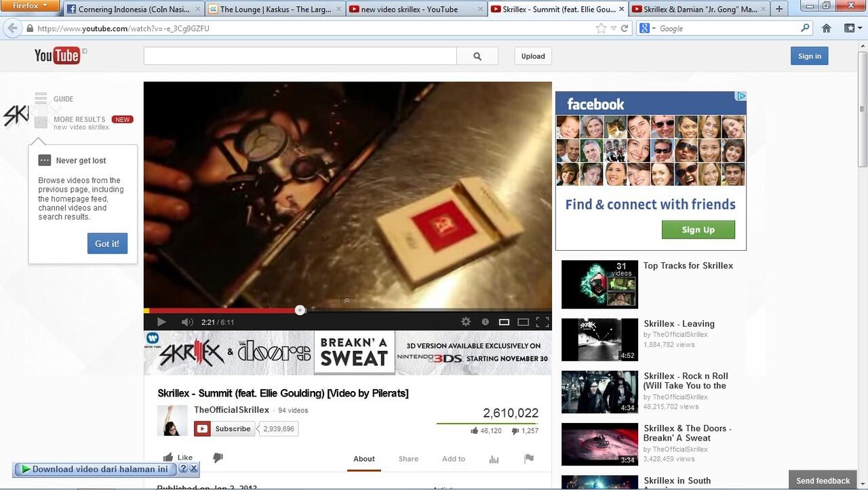Open the Google search engine dropdown

pos(648,28)
